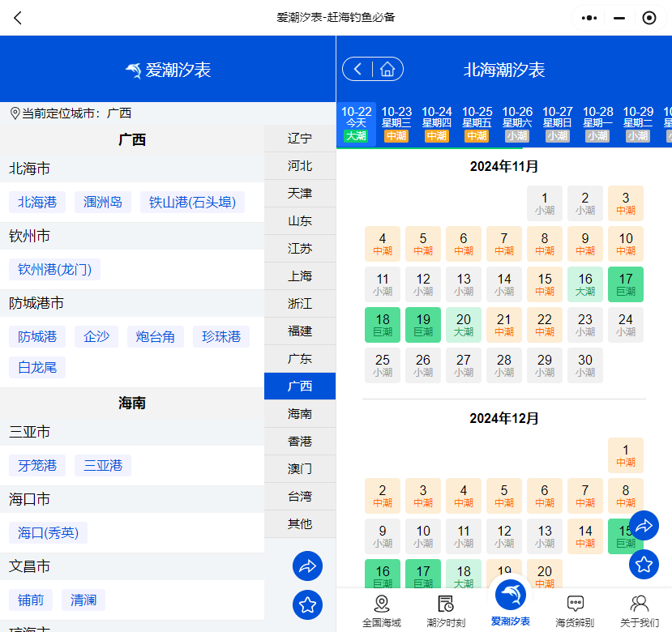
Task: Open the 企沙 port link
Action: (96, 337)
